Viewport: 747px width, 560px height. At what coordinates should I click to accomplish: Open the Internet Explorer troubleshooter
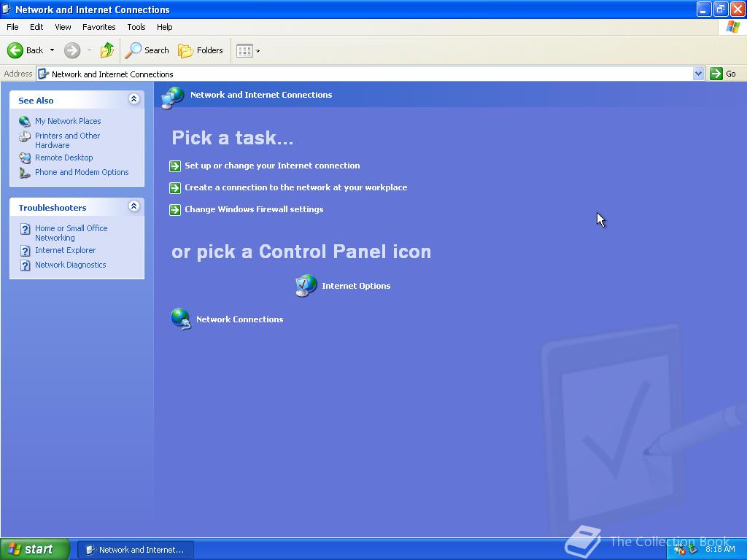64,250
